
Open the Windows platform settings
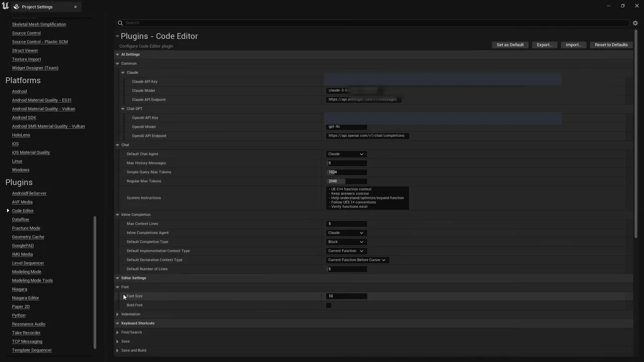pyautogui.click(x=21, y=170)
